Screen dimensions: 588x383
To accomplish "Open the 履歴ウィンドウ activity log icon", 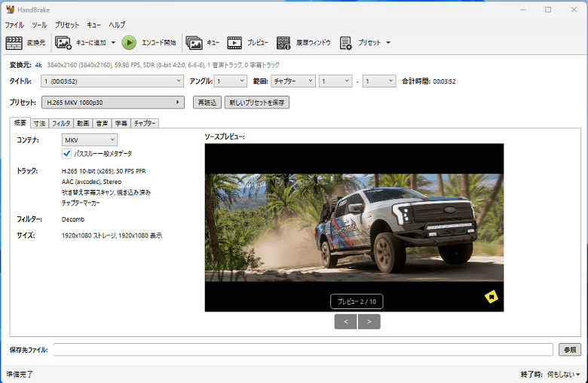I will click(x=283, y=43).
